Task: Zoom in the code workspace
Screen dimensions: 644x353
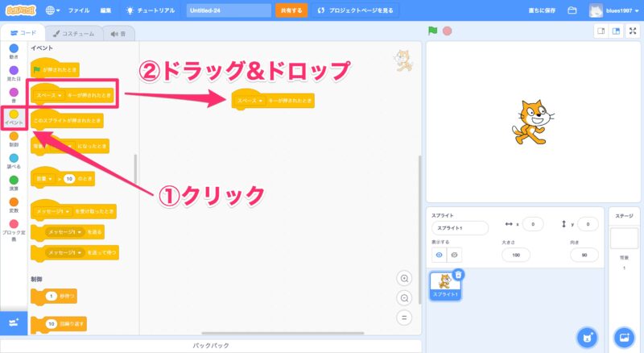Action: (404, 279)
